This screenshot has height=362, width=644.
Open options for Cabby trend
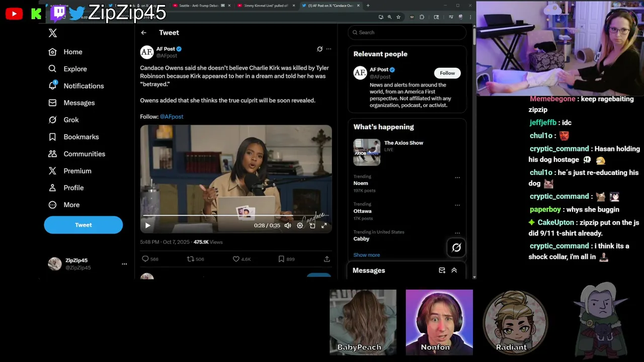[457, 233]
